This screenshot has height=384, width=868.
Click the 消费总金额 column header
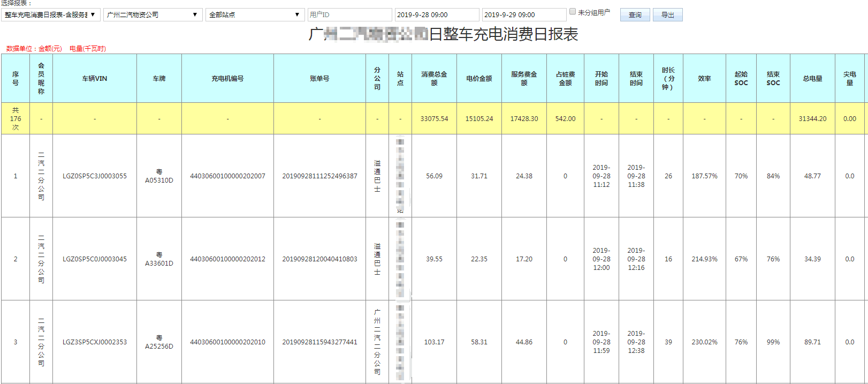click(x=434, y=79)
